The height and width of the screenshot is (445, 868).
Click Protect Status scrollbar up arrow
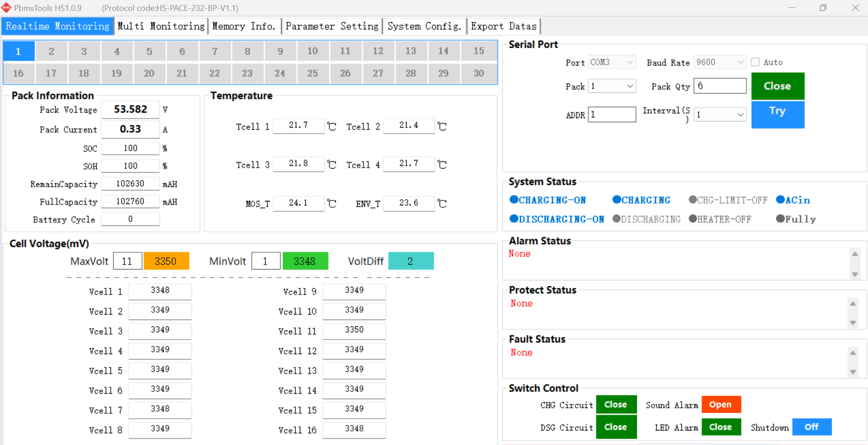853,304
